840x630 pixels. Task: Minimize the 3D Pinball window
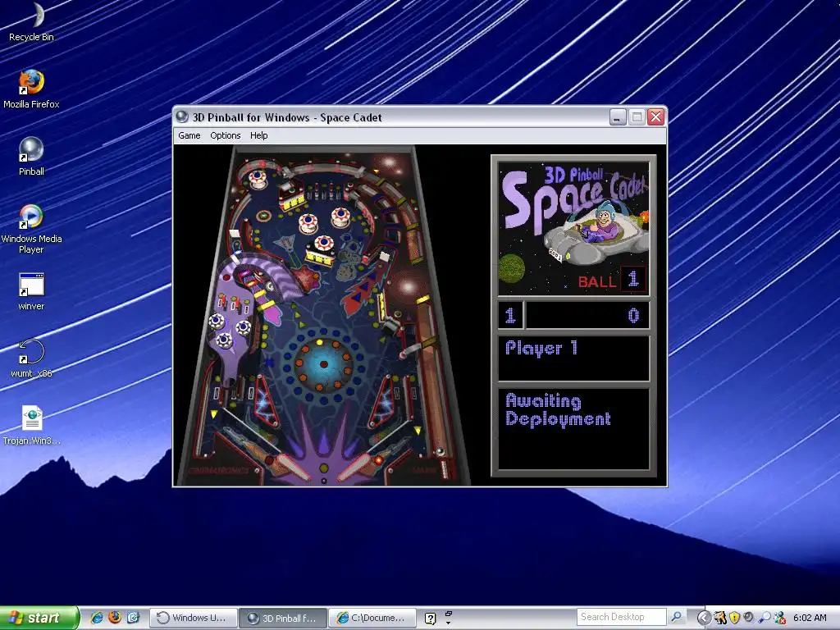[618, 116]
